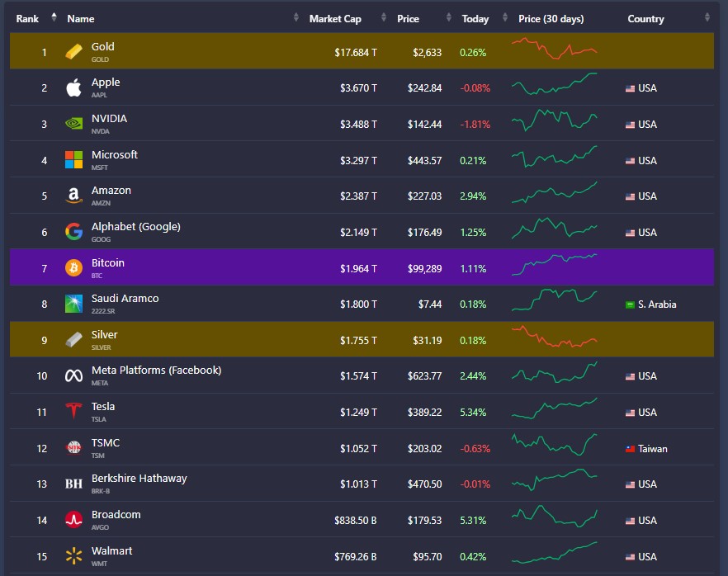Open the Berkshire Hathaway link
This screenshot has height=576, width=728.
[139, 478]
